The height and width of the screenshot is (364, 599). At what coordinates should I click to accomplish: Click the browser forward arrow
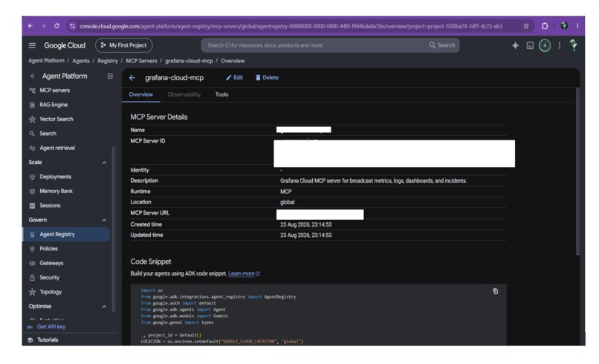click(43, 26)
